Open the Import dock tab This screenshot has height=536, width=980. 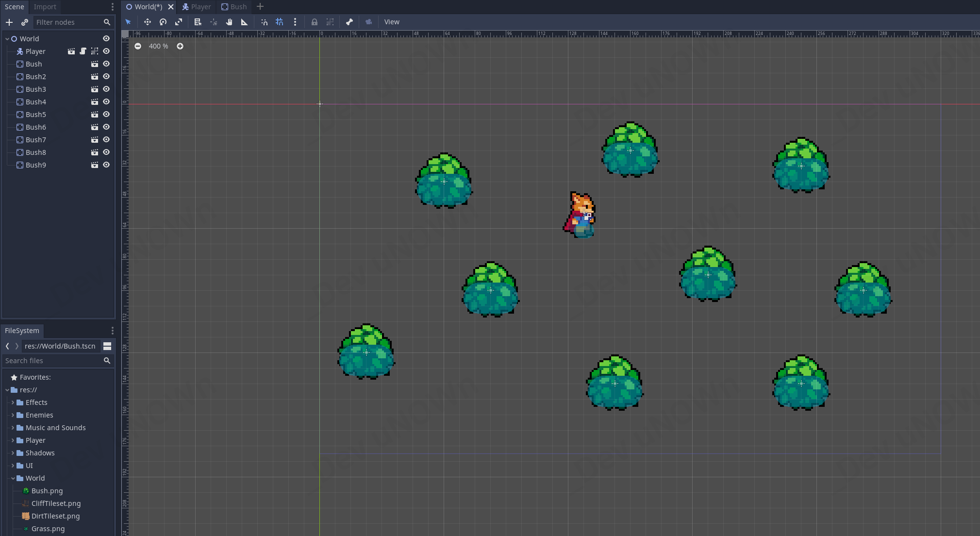coord(45,7)
